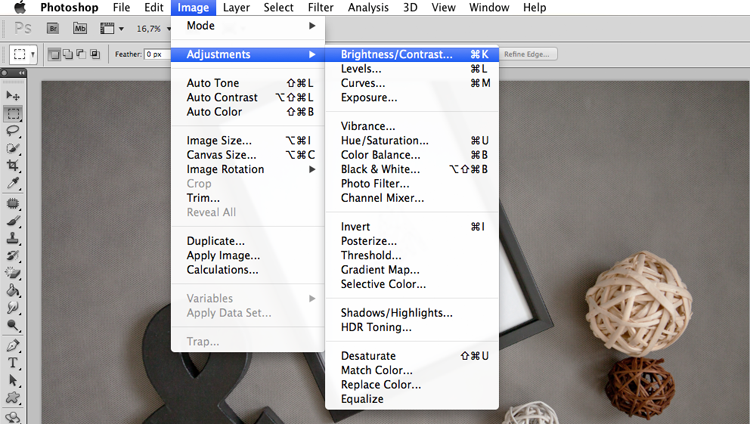Open View Extras dropdown icon
750x424 pixels.
pos(112,29)
